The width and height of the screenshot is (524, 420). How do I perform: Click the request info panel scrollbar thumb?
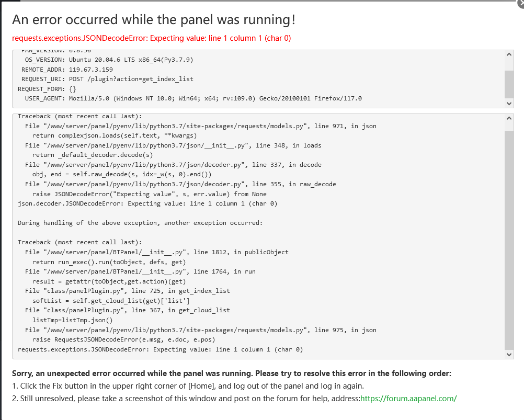(509, 84)
